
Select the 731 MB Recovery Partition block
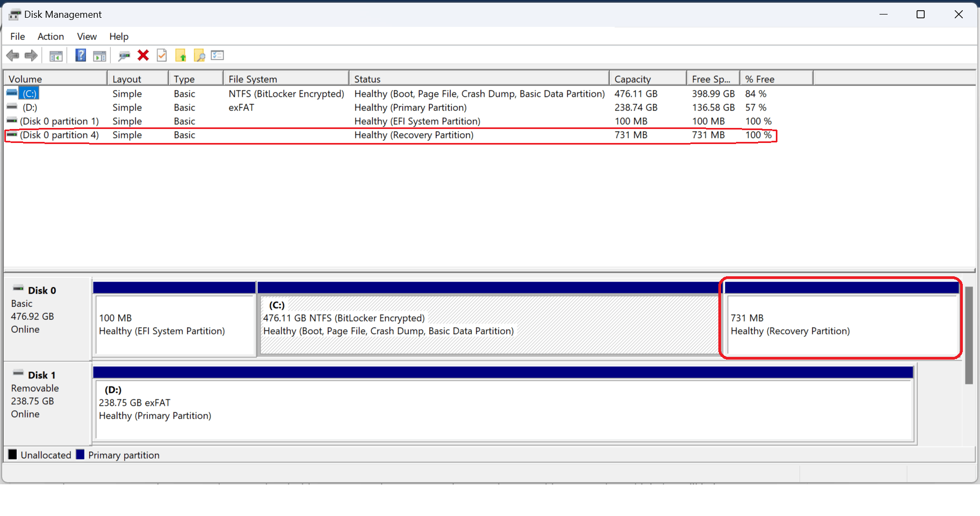pos(841,319)
